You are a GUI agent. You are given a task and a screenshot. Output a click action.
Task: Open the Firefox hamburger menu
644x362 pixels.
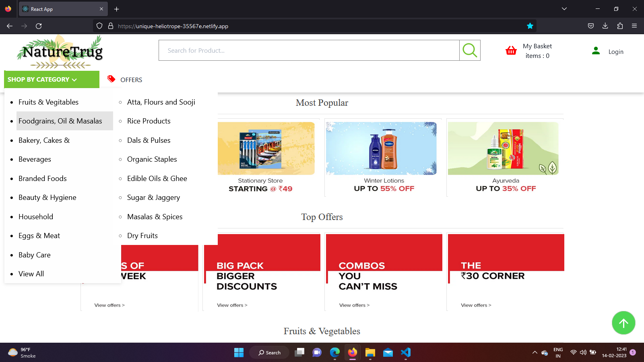click(x=634, y=26)
